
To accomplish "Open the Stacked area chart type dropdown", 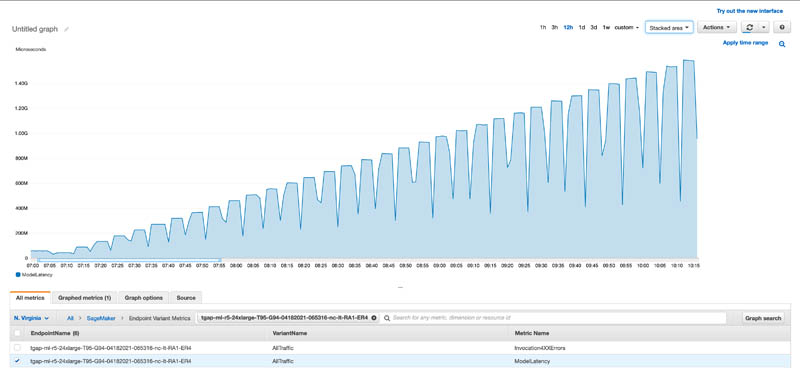I will click(x=669, y=28).
